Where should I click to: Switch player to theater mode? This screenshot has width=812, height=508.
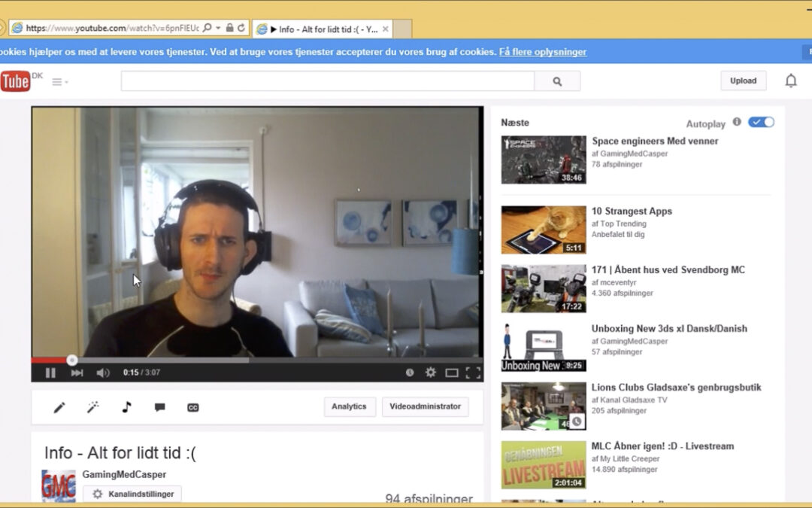coord(452,373)
